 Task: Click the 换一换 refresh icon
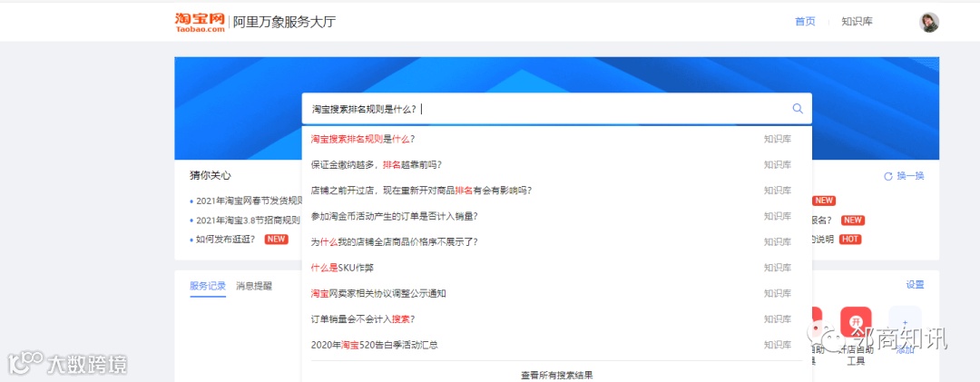[x=887, y=176]
